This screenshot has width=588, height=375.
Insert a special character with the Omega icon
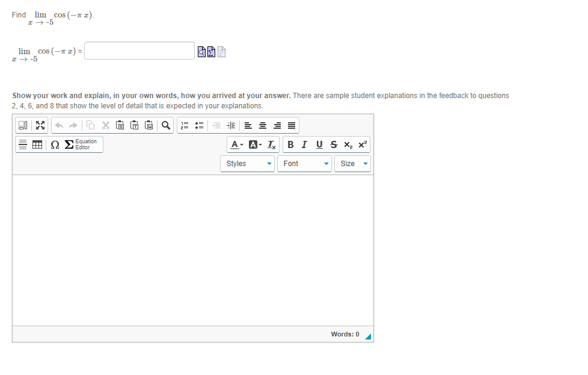point(54,144)
